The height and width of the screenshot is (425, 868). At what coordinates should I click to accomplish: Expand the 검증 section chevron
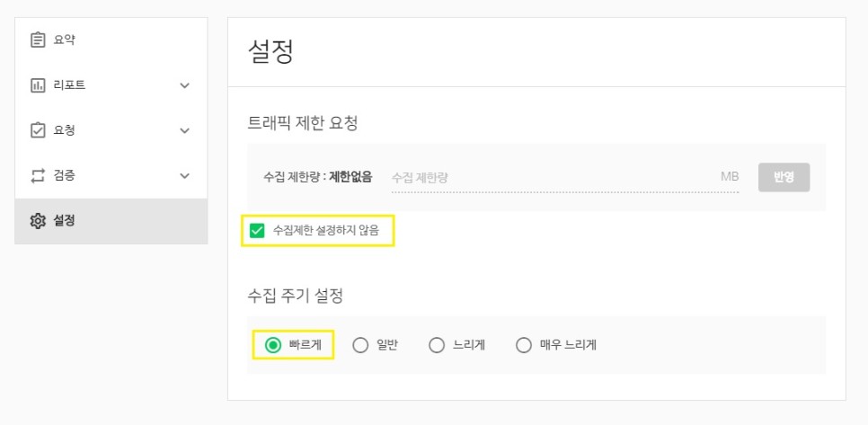[185, 175]
